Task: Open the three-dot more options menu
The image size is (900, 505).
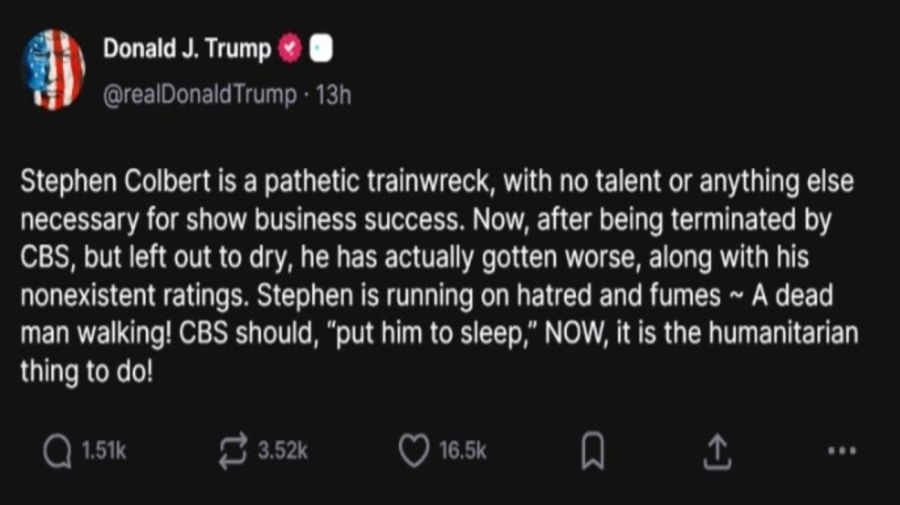Action: tap(842, 452)
